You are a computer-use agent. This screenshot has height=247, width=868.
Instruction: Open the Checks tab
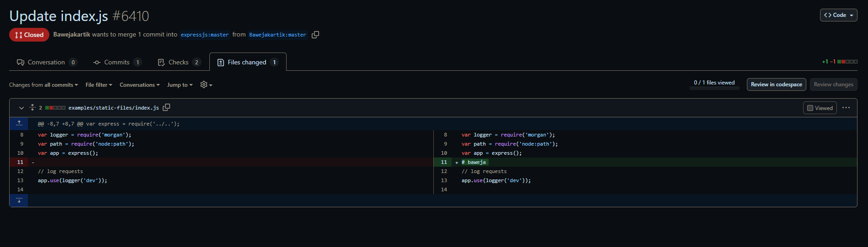click(x=178, y=62)
